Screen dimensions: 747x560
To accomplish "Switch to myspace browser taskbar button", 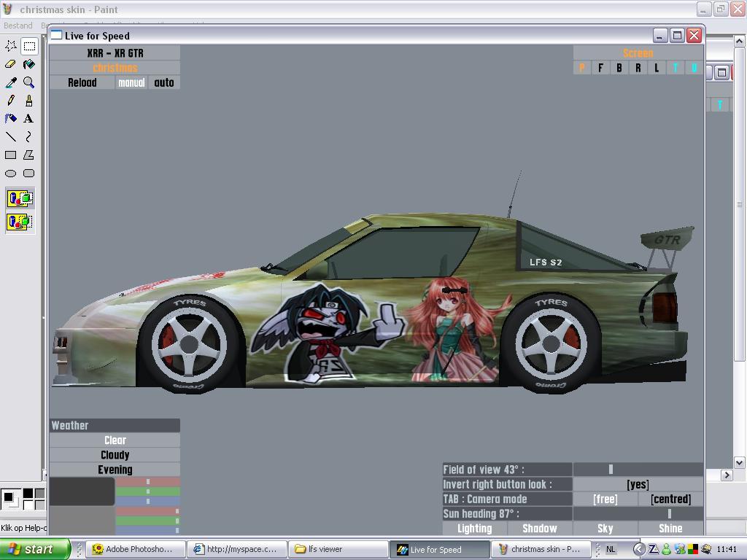I will click(x=236, y=549).
